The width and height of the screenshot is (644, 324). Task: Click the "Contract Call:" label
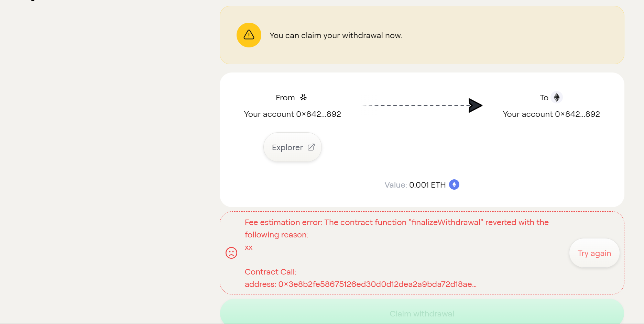pos(270,272)
